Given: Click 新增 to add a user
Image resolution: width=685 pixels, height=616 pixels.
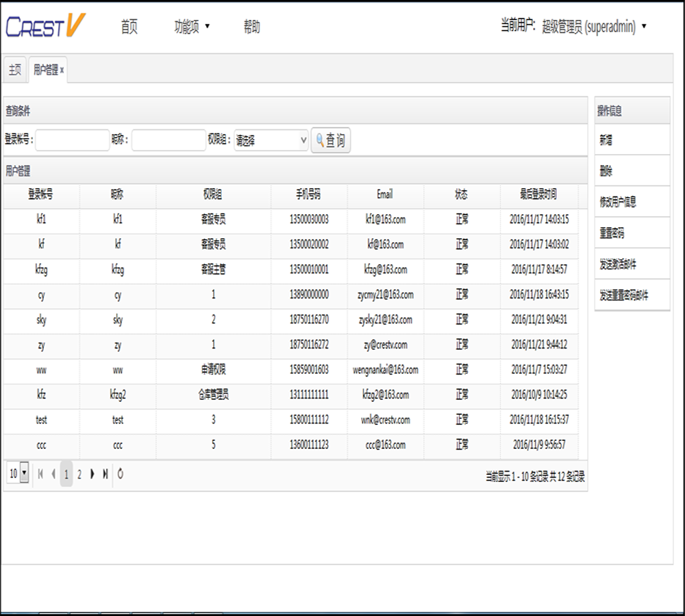Looking at the screenshot, I should 632,140.
